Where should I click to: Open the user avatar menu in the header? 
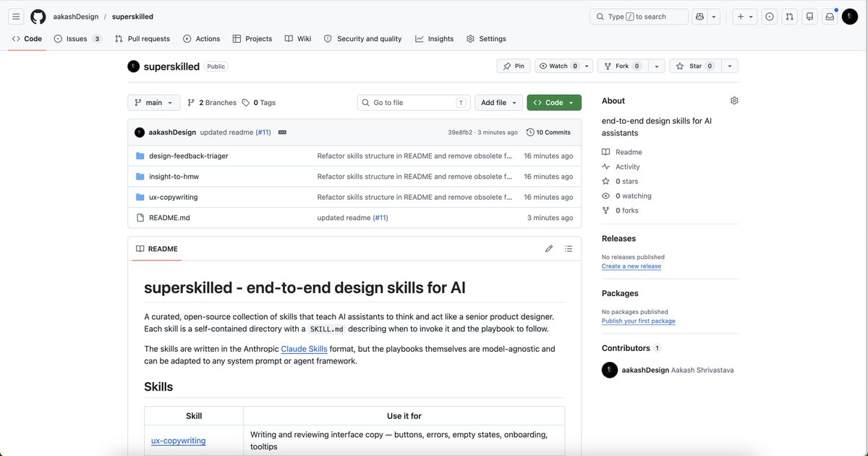(x=851, y=16)
